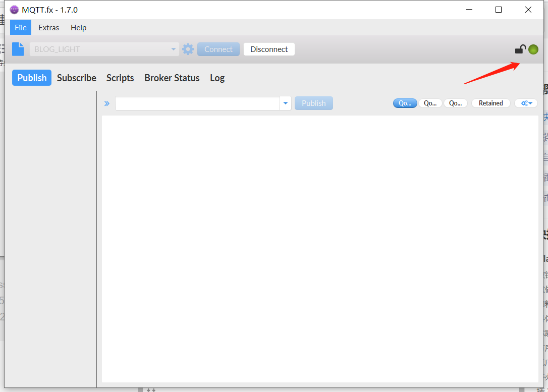Image resolution: width=548 pixels, height=392 pixels.
Task: Click the Publish button beside topic field
Action: [x=314, y=103]
